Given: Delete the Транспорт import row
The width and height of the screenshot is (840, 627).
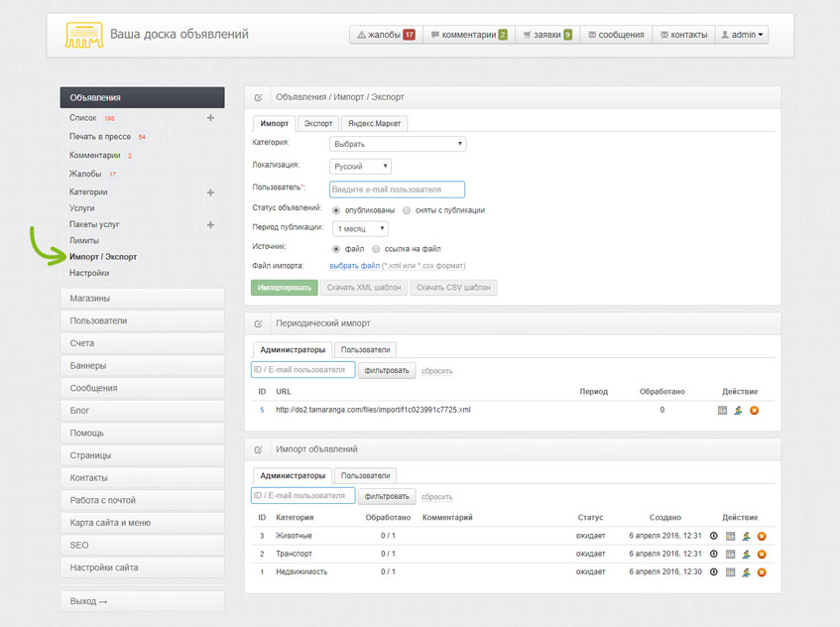Looking at the screenshot, I should coord(762,555).
